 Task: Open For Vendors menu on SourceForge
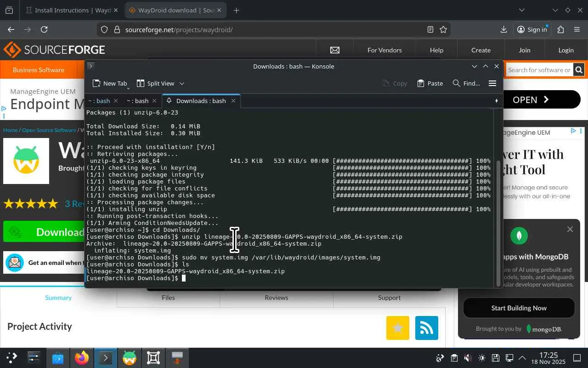click(384, 50)
